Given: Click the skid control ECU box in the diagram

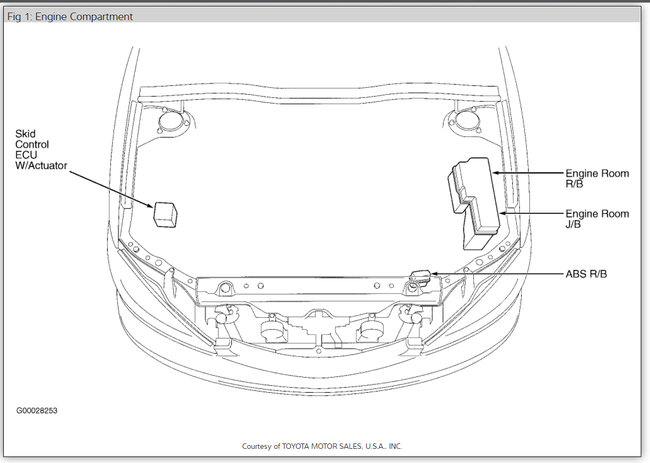Looking at the screenshot, I should [x=165, y=214].
